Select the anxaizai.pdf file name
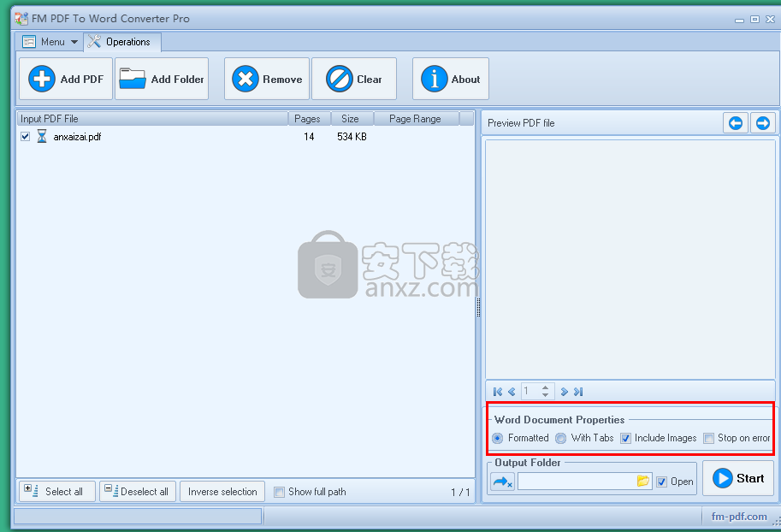The height and width of the screenshot is (532, 781). pyautogui.click(x=77, y=137)
